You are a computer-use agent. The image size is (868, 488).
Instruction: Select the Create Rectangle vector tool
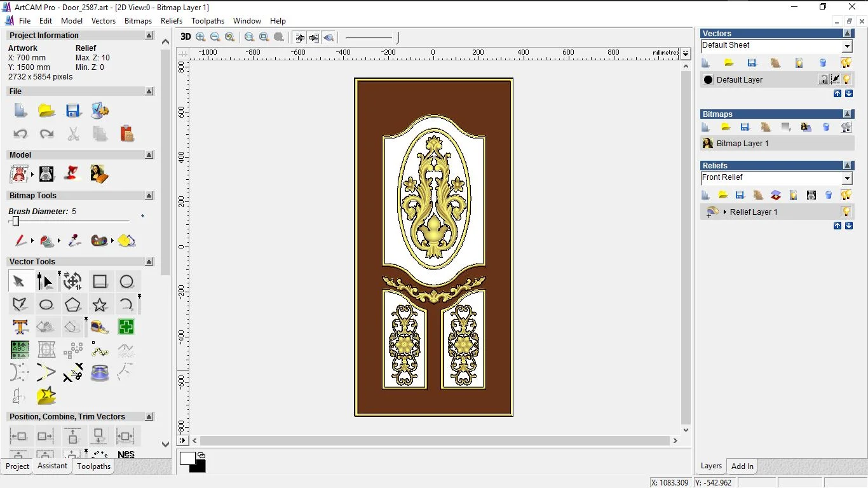(100, 281)
